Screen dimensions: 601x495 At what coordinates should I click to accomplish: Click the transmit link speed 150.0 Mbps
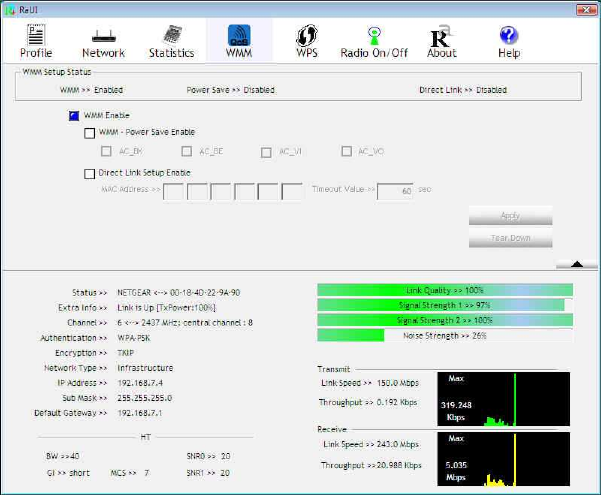click(398, 383)
